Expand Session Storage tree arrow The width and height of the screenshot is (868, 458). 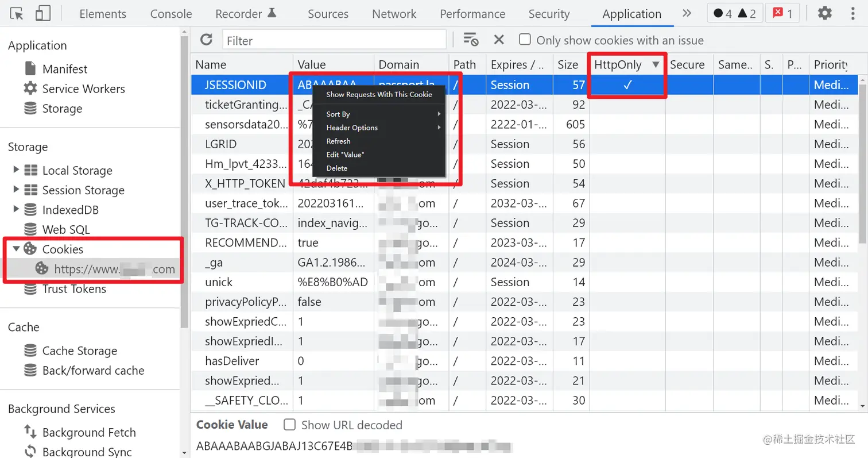tap(15, 190)
